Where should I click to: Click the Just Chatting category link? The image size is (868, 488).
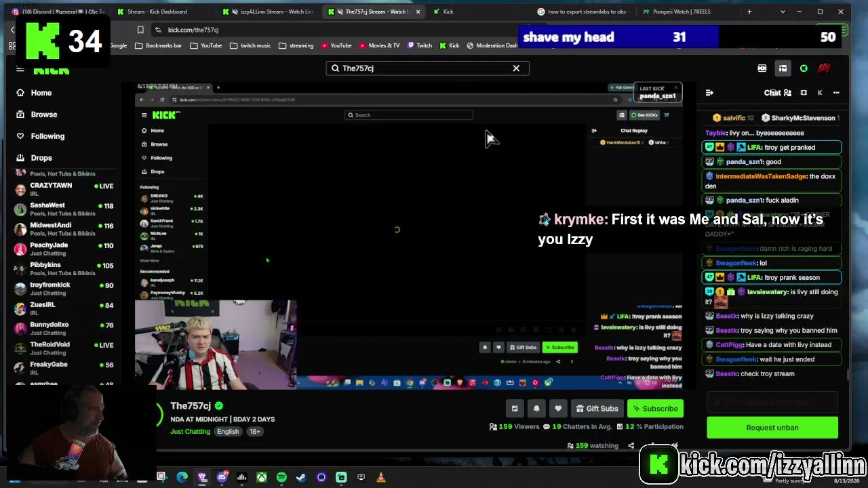pos(190,432)
